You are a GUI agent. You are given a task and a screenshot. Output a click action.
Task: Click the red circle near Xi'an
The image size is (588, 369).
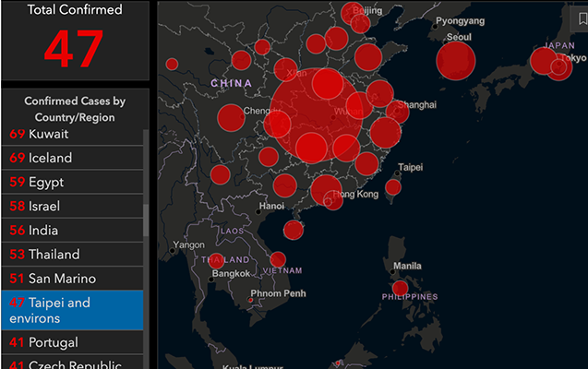(286, 70)
